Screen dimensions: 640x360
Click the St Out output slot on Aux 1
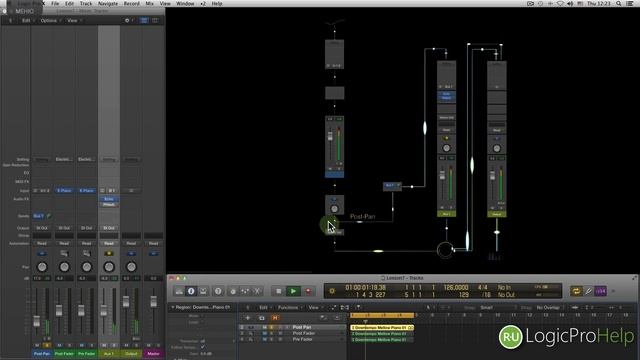point(109,228)
